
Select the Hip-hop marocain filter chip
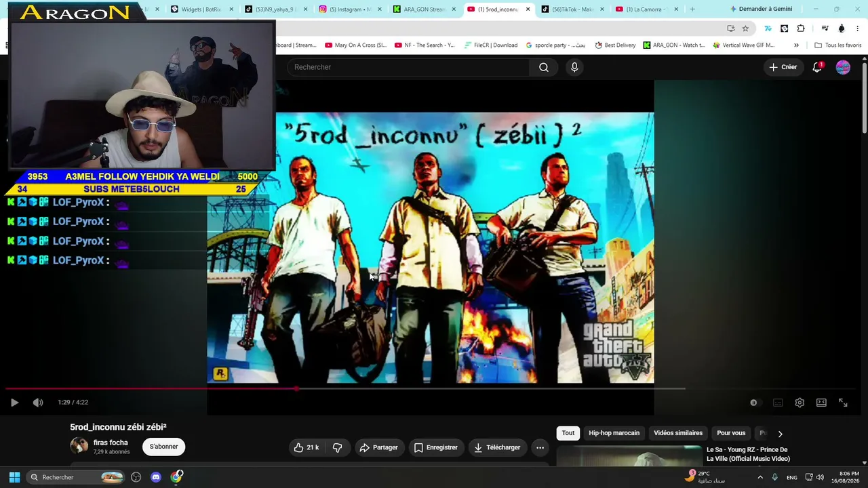(614, 433)
